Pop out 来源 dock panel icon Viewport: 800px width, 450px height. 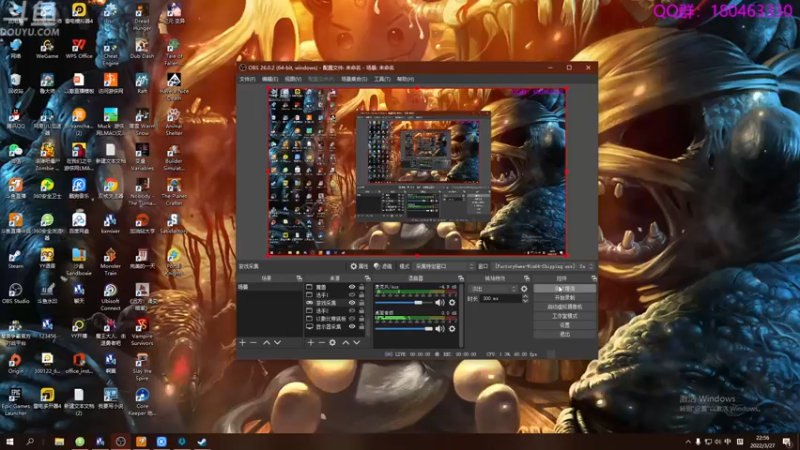367,279
